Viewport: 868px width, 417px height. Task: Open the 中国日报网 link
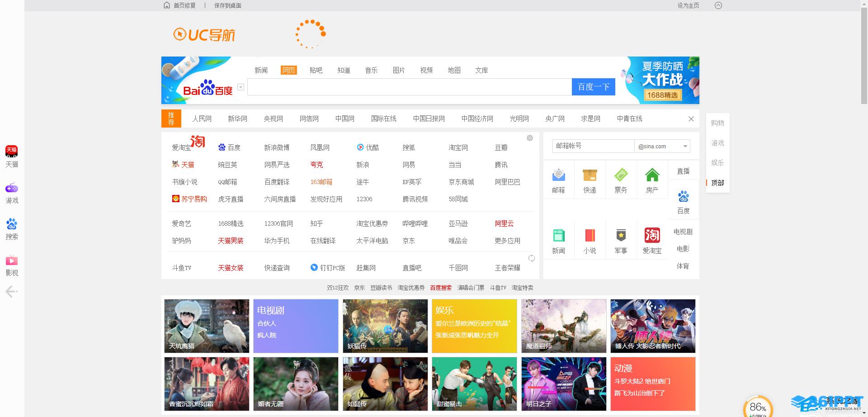click(429, 118)
